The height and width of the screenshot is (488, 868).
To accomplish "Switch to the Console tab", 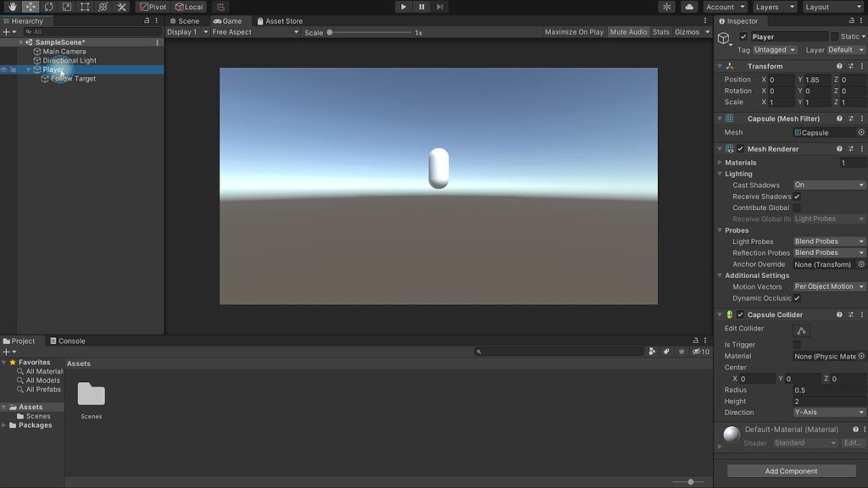I will (x=68, y=341).
